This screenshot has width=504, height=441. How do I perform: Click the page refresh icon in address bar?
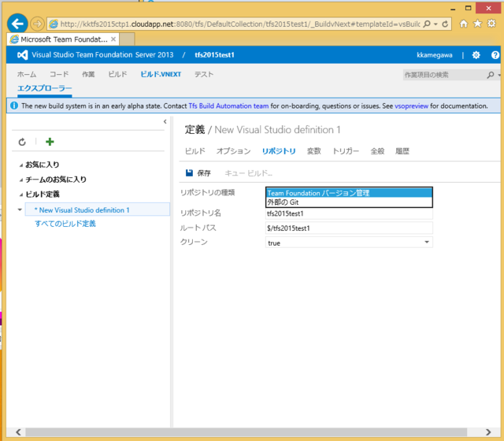coord(445,24)
